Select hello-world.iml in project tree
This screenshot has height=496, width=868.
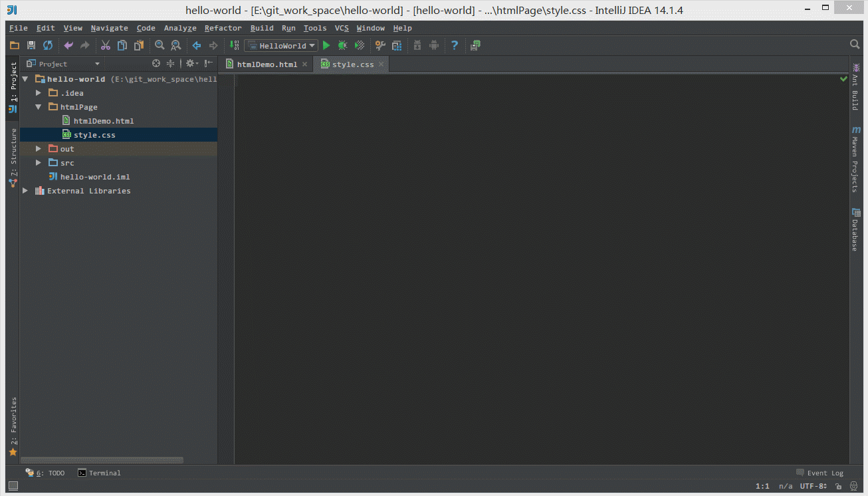94,177
